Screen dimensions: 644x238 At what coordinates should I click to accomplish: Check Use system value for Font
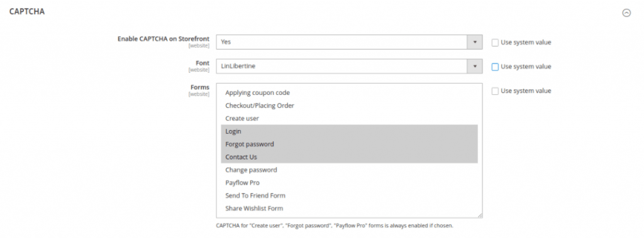click(495, 67)
